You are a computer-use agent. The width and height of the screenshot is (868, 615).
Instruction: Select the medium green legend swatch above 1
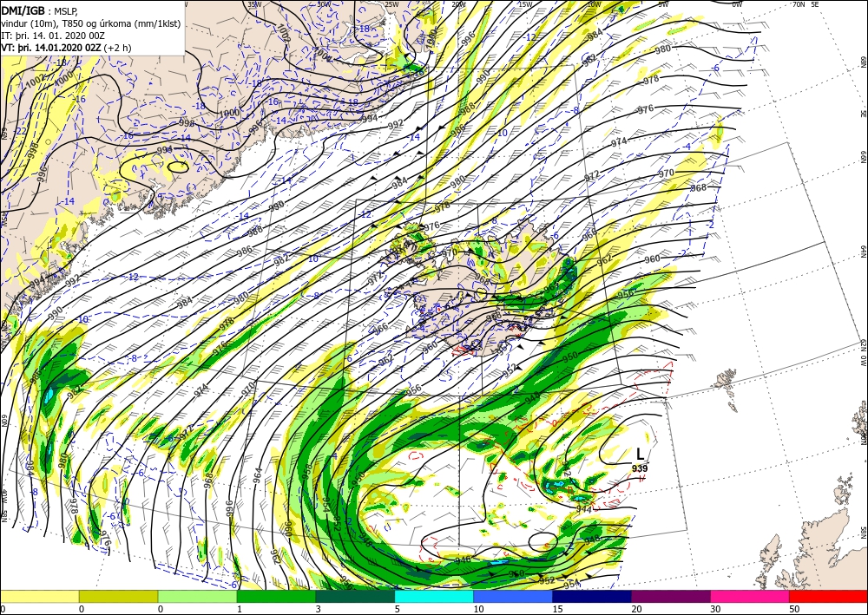tap(276, 596)
